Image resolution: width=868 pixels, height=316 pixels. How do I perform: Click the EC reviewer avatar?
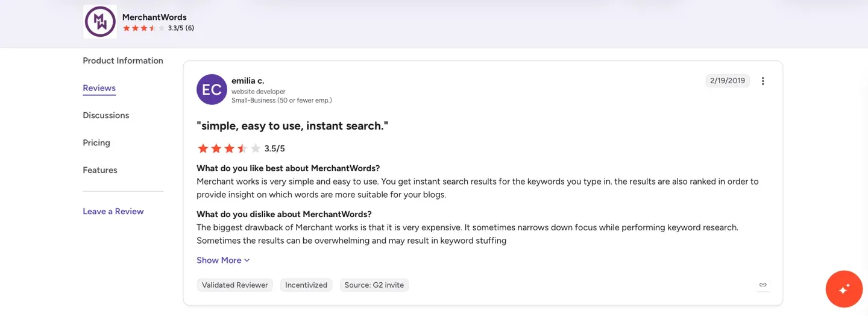pos(212,90)
